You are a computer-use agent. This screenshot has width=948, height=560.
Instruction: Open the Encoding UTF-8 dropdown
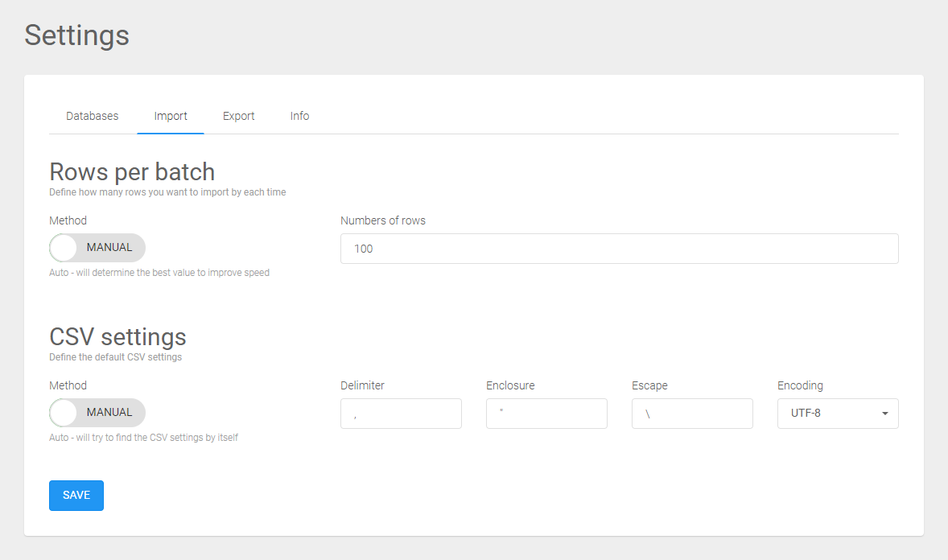(x=838, y=414)
